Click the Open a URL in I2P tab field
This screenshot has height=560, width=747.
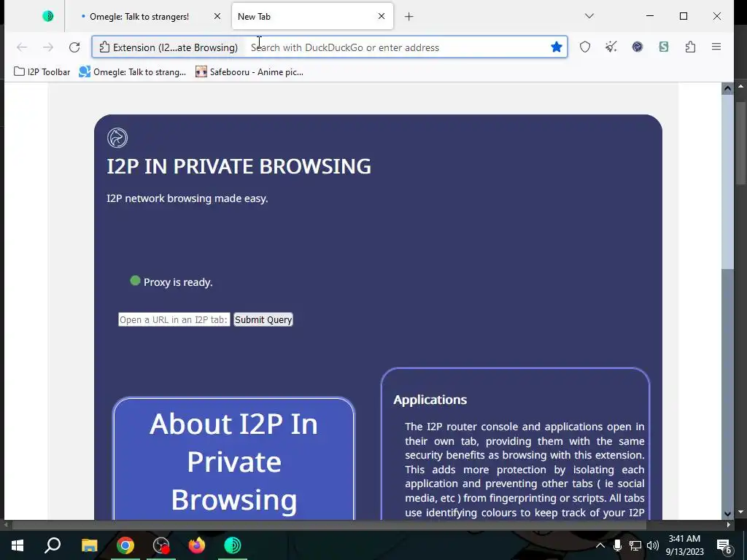pos(174,319)
